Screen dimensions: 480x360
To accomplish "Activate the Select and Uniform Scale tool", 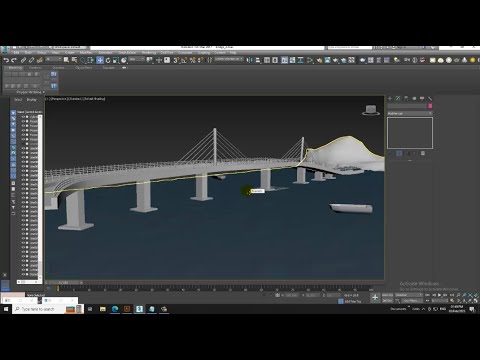I will (116, 60).
